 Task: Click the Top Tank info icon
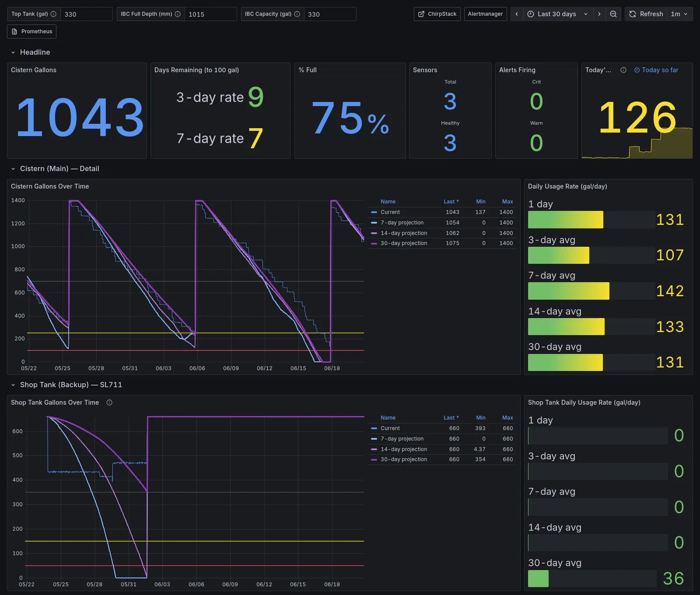53,14
